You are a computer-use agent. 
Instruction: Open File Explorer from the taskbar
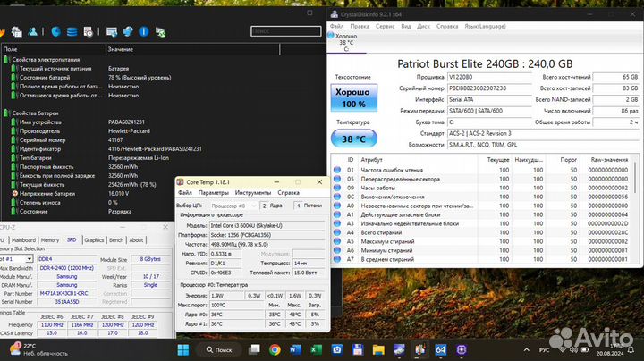coord(378,349)
